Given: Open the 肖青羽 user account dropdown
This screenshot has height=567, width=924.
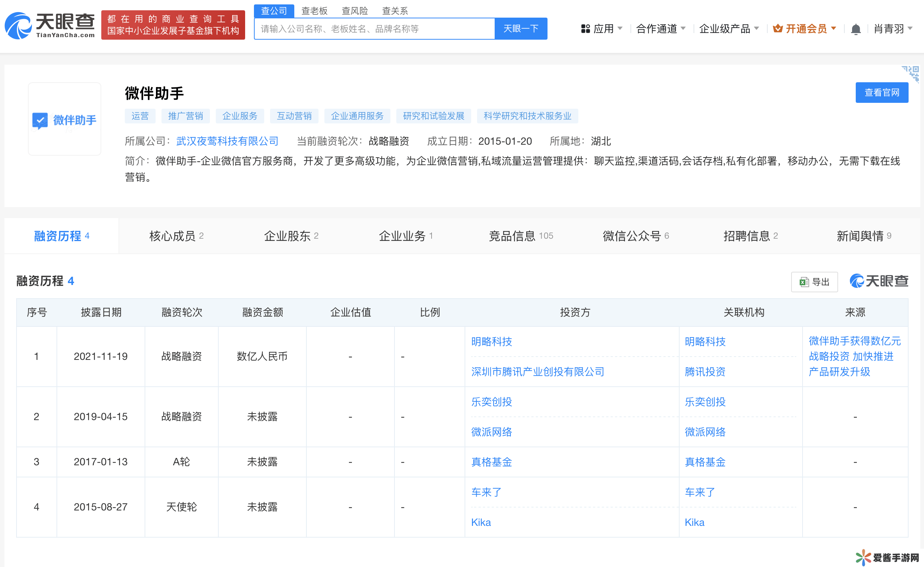Looking at the screenshot, I should click(892, 29).
